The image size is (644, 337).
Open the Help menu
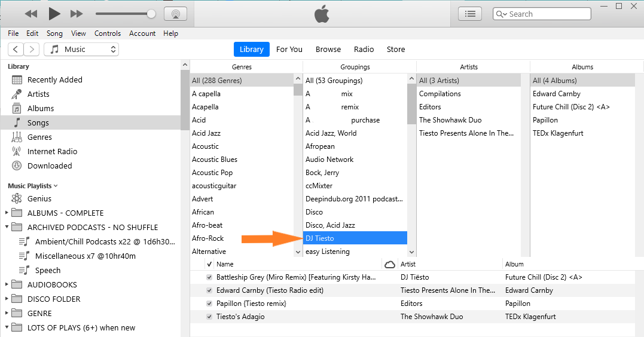170,33
